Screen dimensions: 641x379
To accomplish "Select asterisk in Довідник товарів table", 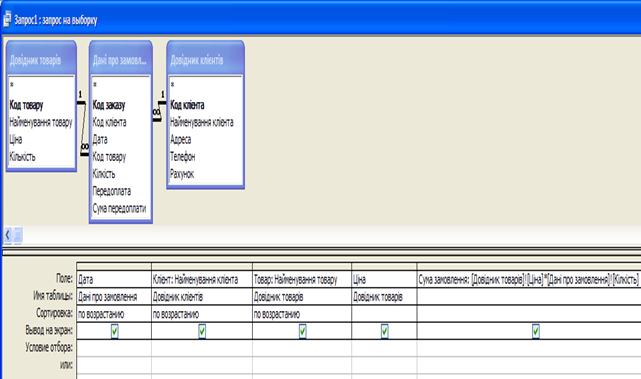I will pos(12,85).
